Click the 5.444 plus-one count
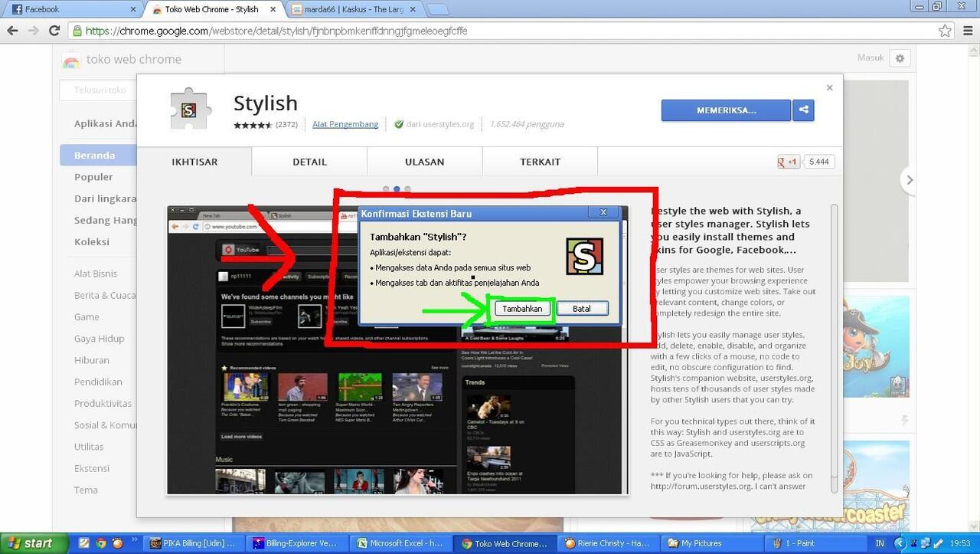980x554 pixels. tap(819, 162)
